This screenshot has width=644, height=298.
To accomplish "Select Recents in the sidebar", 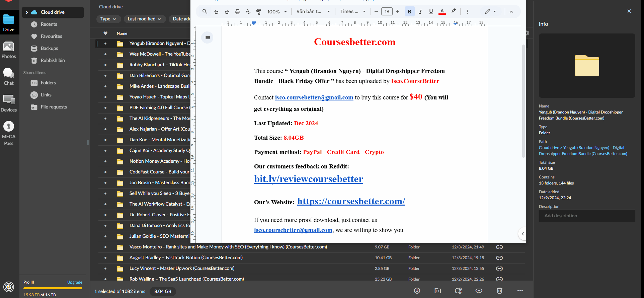I will 49,24.
